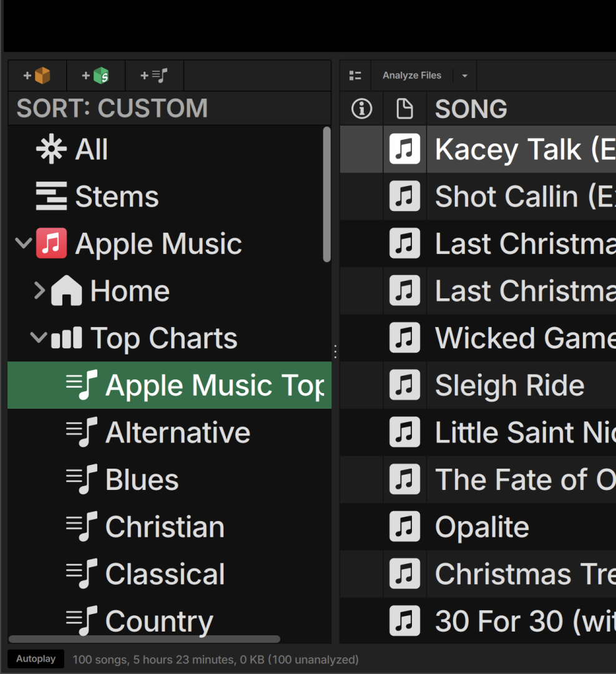Click the SORT: CUSTOM header

[x=112, y=109]
